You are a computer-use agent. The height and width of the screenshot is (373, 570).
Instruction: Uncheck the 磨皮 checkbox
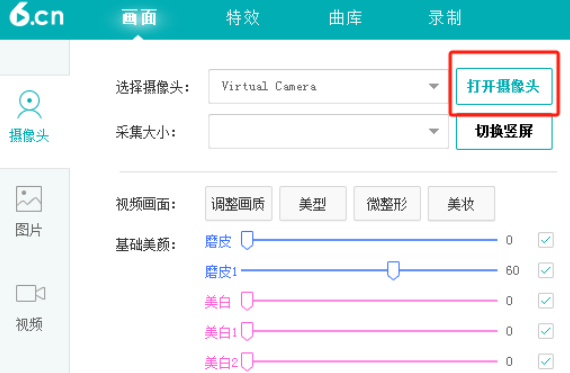(546, 240)
